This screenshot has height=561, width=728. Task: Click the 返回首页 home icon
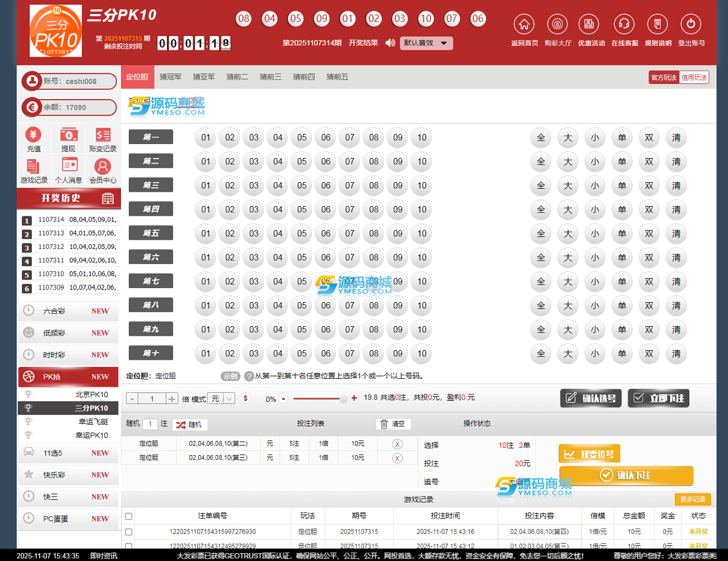[x=524, y=25]
